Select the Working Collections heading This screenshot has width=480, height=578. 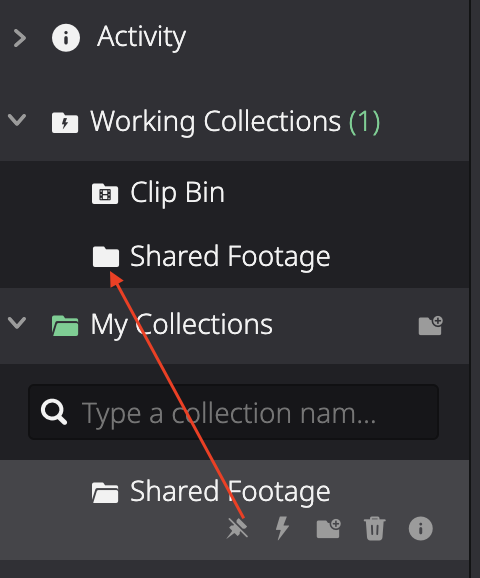216,121
